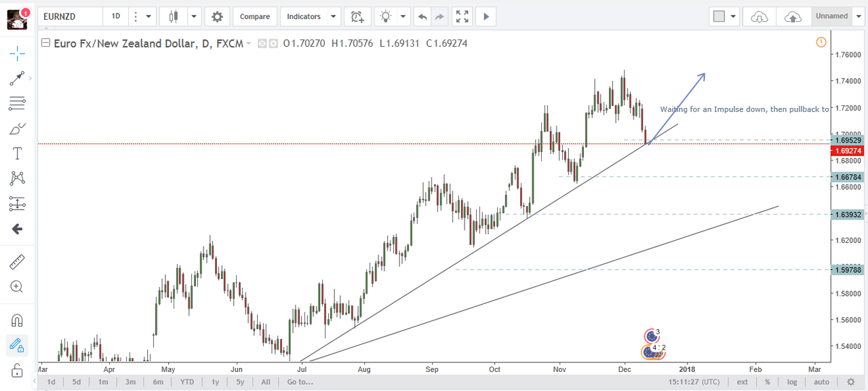Set range to 1y

(215, 382)
